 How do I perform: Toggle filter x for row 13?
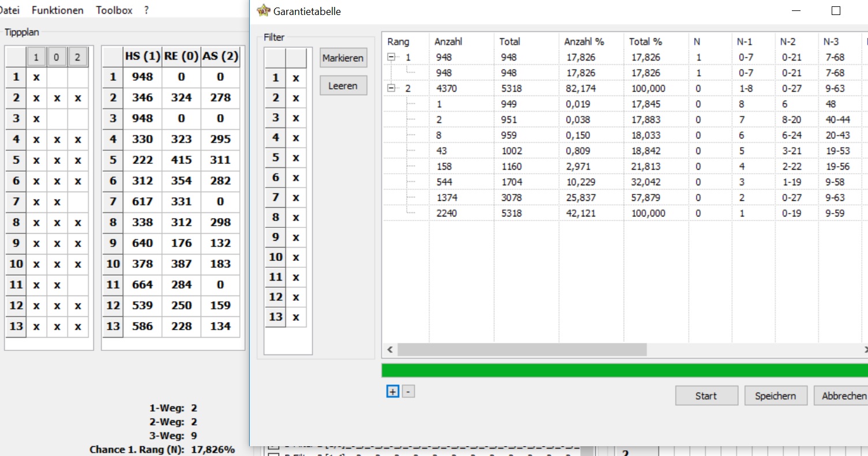coord(296,317)
